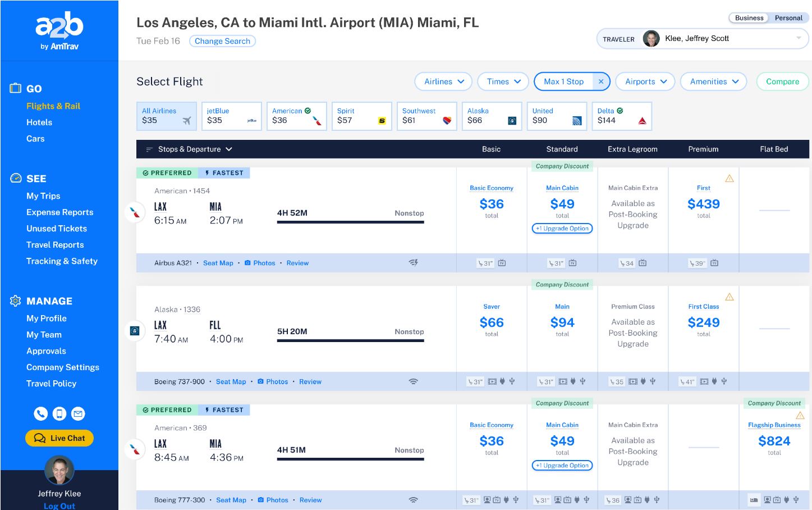Click Alaska Airlines logo for flight 1336
Viewport: 812px width, 510px height.
tap(135, 331)
